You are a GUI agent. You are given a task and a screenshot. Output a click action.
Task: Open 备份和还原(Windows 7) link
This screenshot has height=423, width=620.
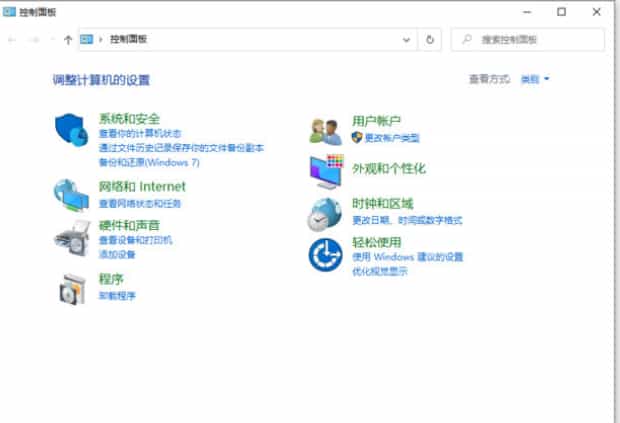(x=149, y=161)
